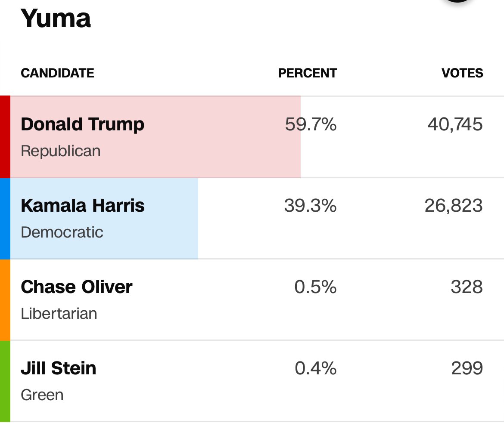
Task: Click the PERCENT column header
Action: pos(307,73)
